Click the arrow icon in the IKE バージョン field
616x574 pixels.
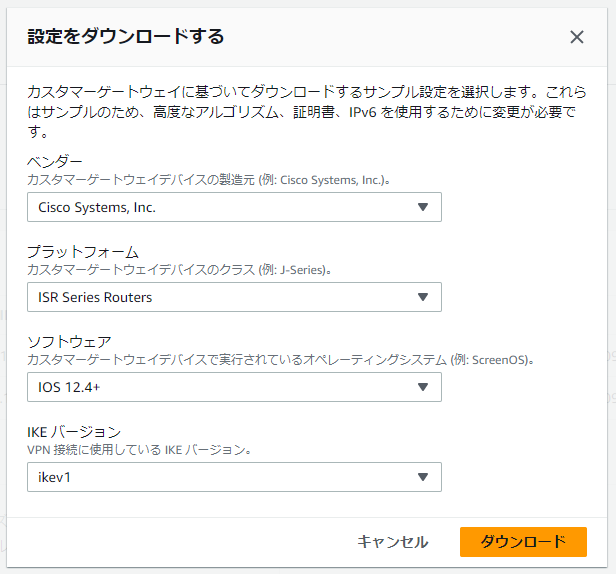(x=423, y=477)
